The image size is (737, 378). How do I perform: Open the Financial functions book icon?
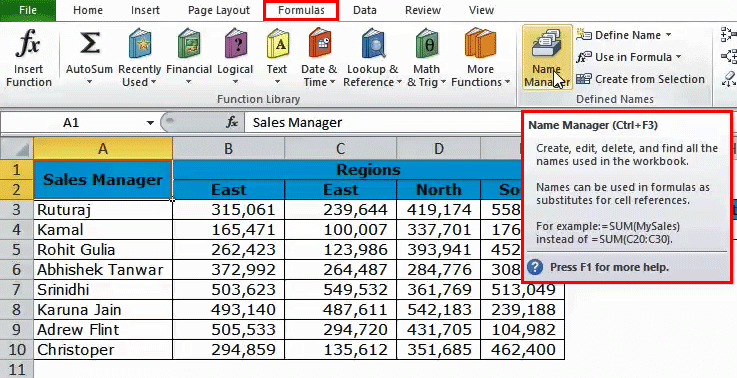coord(189,43)
